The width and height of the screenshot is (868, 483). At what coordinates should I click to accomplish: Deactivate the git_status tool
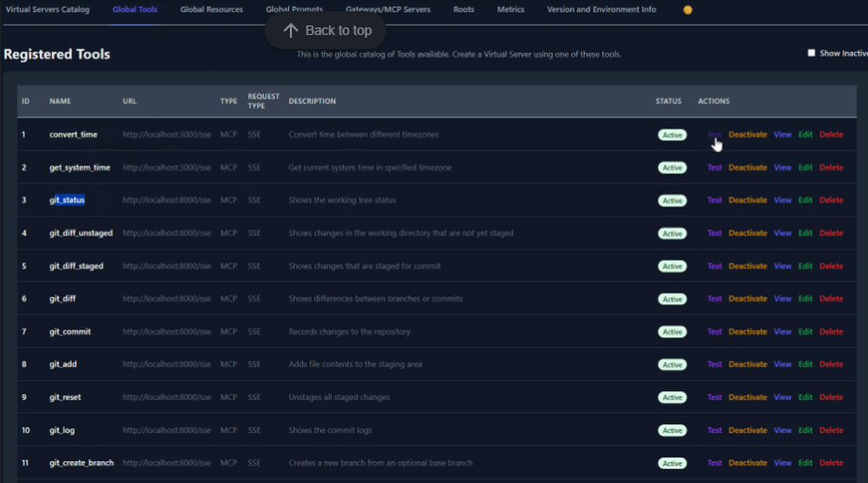(x=747, y=200)
